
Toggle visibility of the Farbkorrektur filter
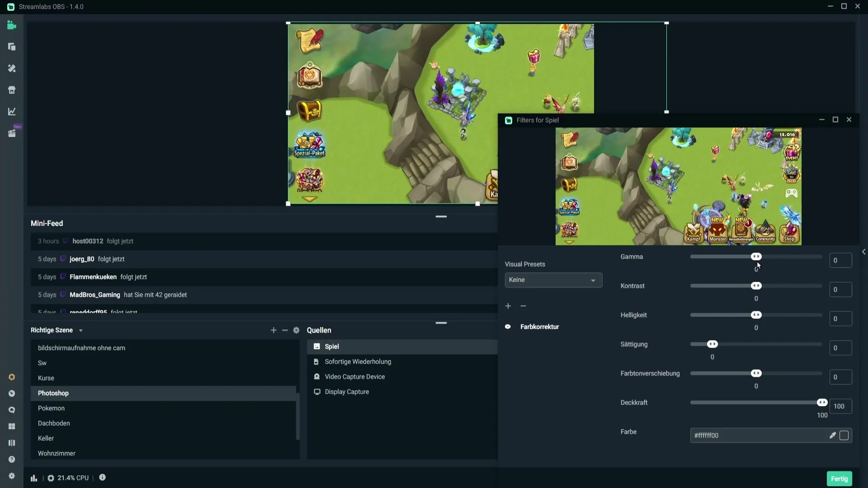coord(508,327)
